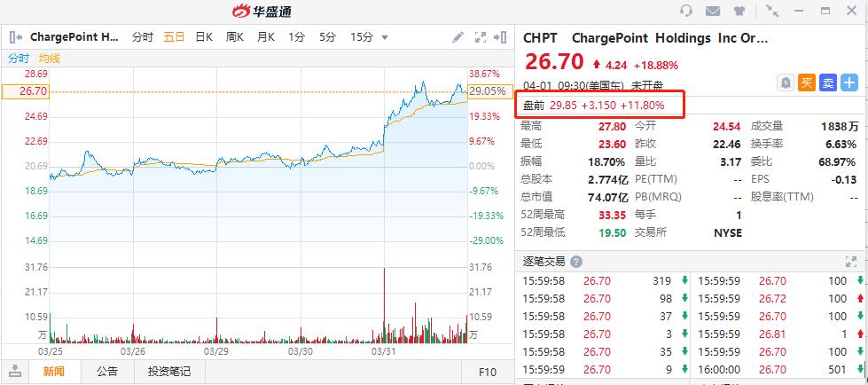Expand the chart to fullscreen

[x=481, y=37]
